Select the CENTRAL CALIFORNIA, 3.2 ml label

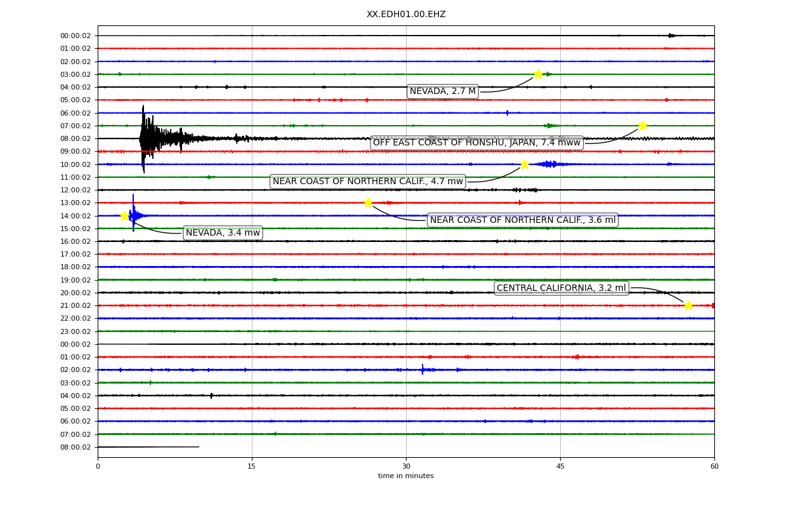point(561,288)
